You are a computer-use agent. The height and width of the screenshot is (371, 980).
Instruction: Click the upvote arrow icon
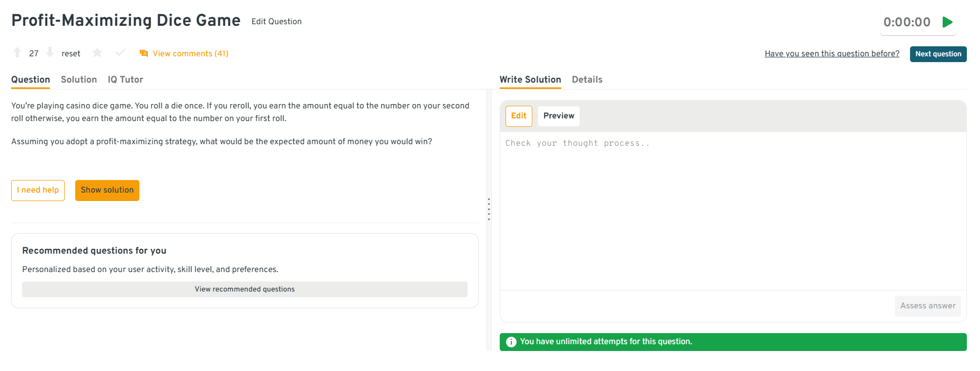[x=17, y=53]
